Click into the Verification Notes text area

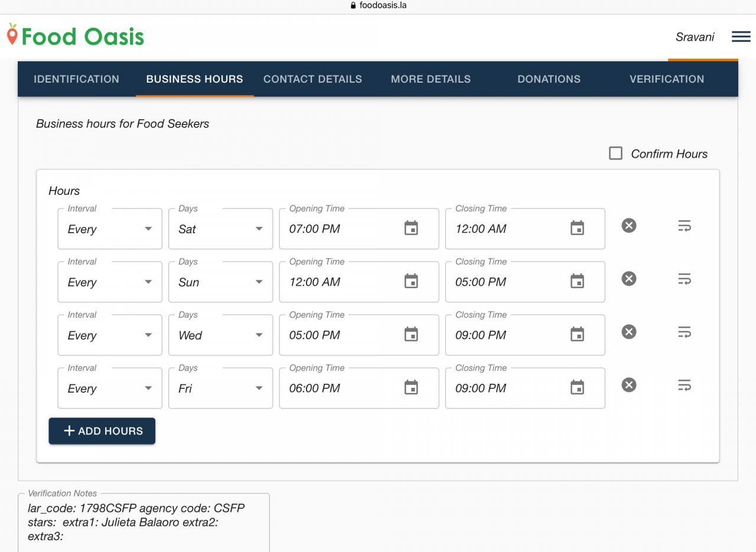(144, 523)
